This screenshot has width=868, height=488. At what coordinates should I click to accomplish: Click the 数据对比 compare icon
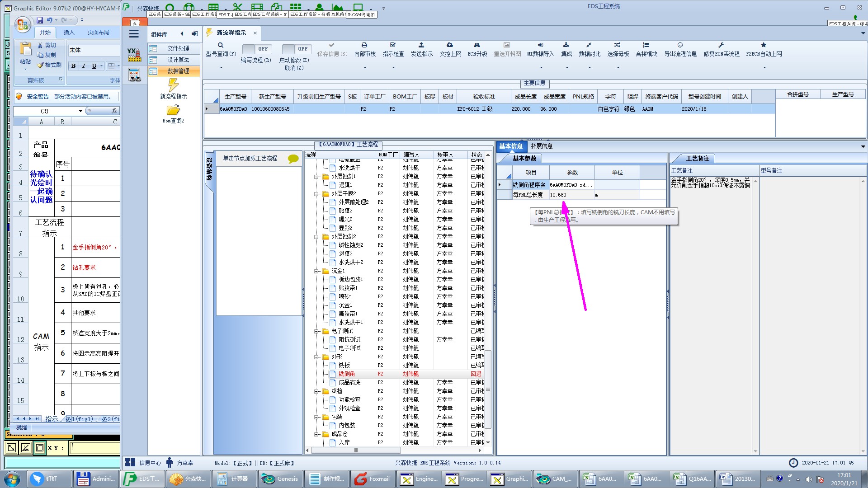click(589, 45)
